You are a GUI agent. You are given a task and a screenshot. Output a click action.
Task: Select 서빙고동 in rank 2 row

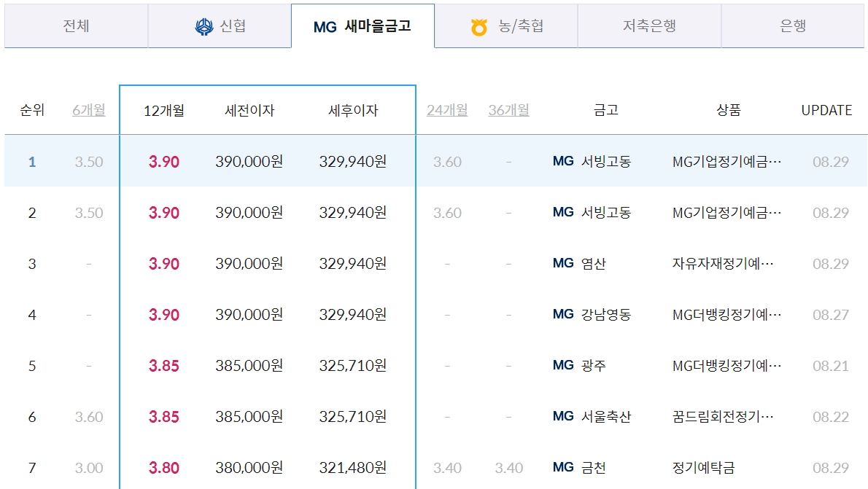(x=606, y=212)
